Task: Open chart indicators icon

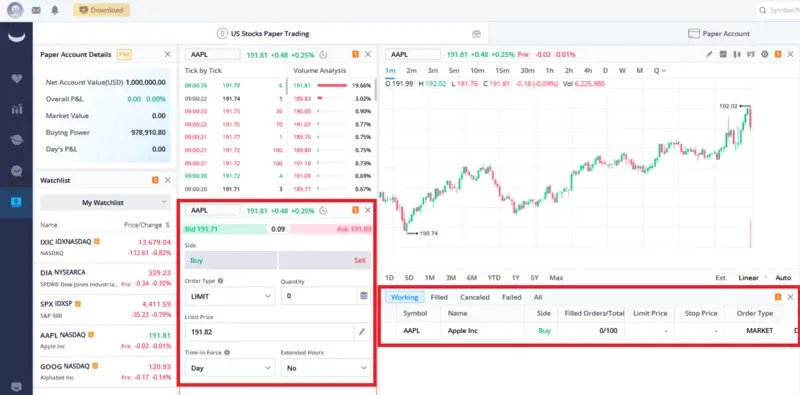Action: pyautogui.click(x=723, y=54)
